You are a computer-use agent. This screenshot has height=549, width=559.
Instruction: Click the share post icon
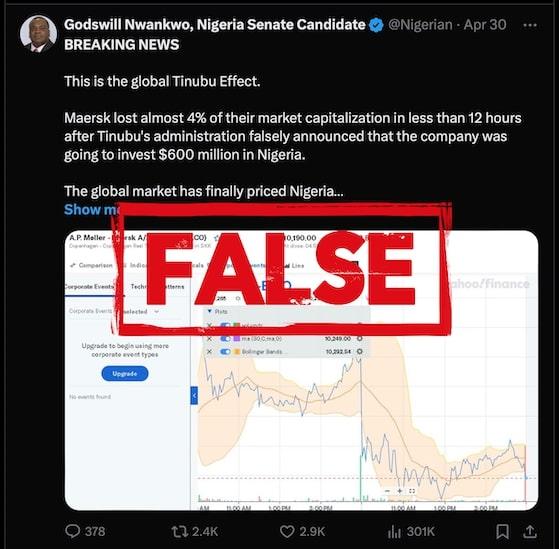click(530, 532)
